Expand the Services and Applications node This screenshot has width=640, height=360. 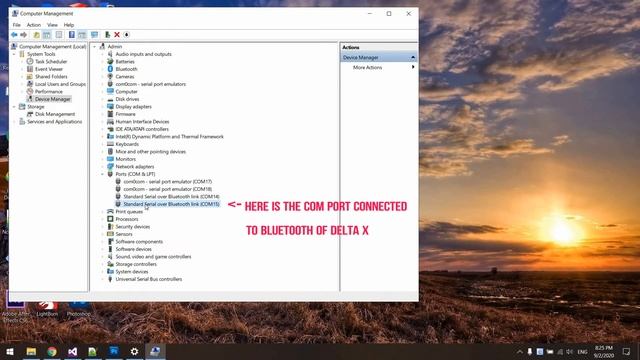click(x=15, y=122)
